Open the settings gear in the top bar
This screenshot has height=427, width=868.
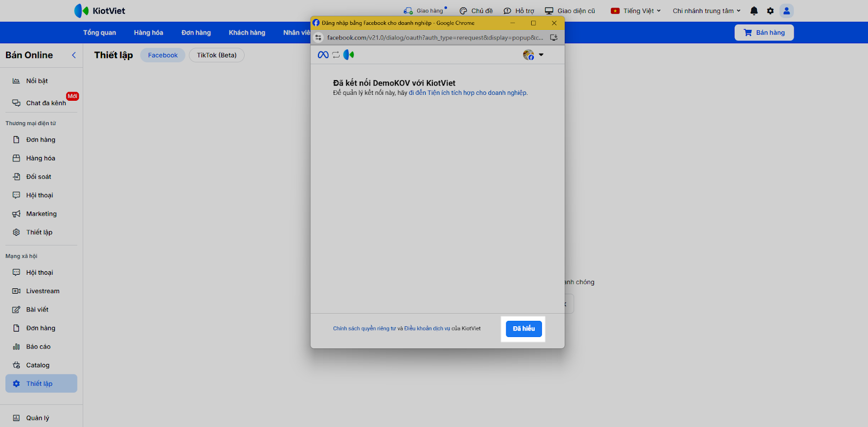(x=770, y=11)
